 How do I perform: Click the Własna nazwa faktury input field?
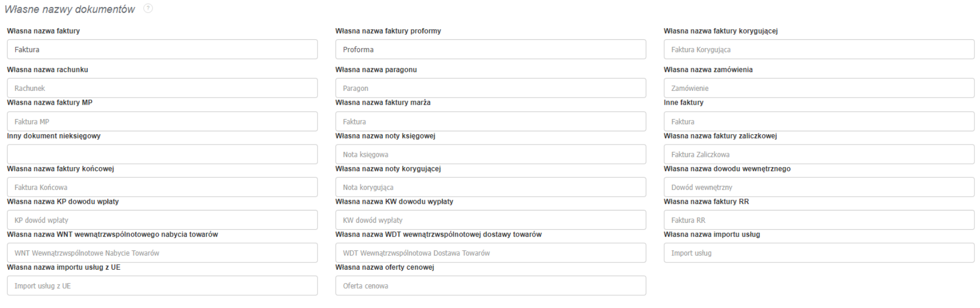tap(162, 50)
